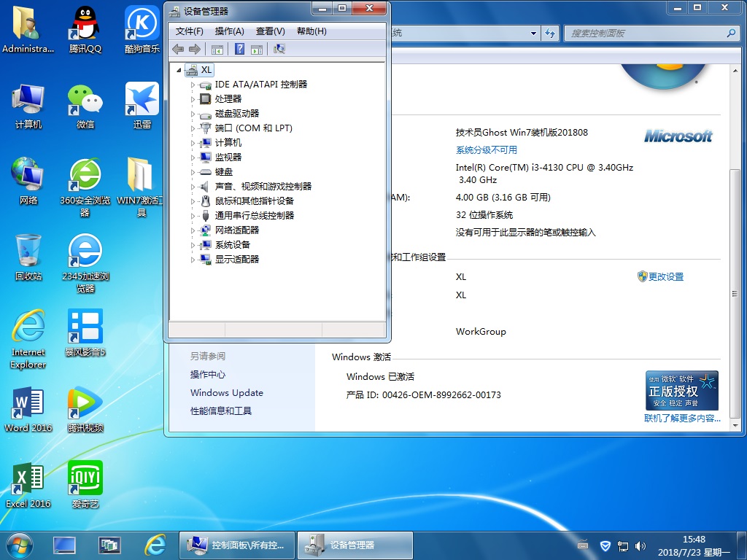Click the scan for hardware changes toolbar icon
The image size is (747, 560).
click(x=279, y=50)
